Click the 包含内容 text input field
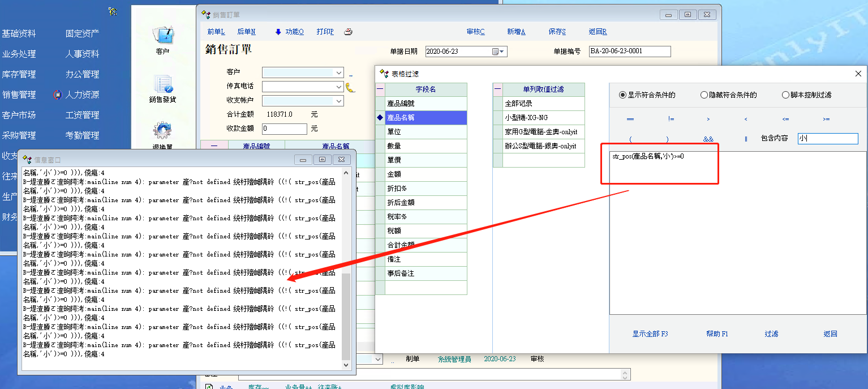 click(827, 138)
